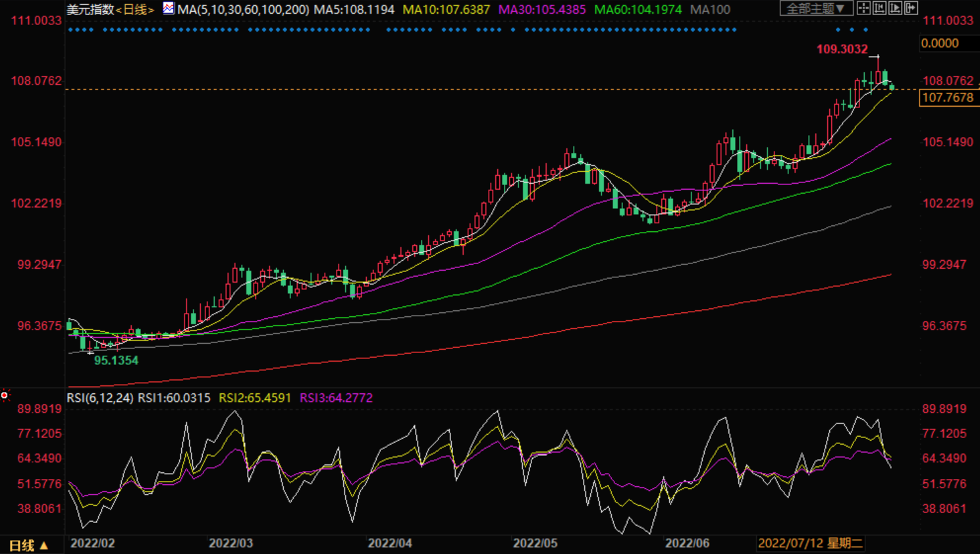Toggle the RSI2 yellow legend label
The width and height of the screenshot is (980, 554).
(254, 398)
